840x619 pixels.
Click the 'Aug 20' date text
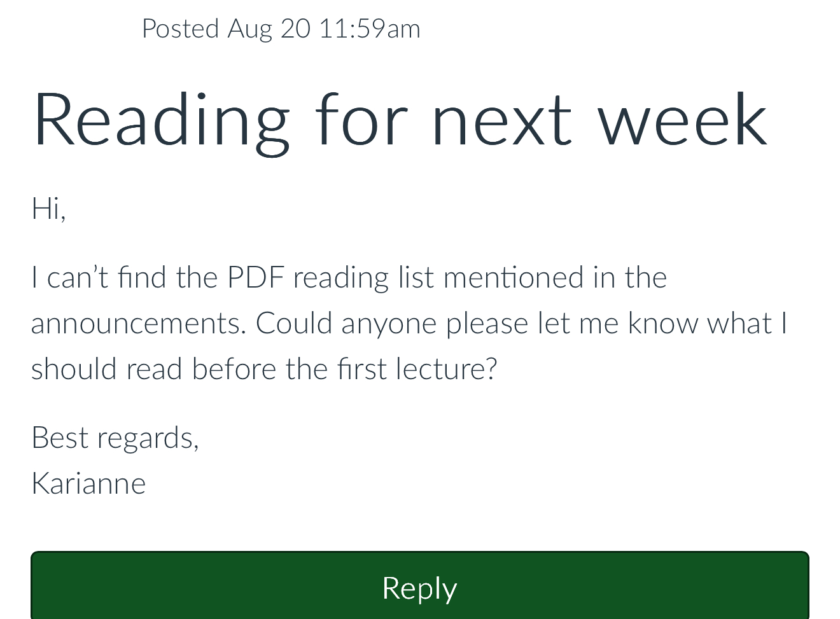(269, 29)
